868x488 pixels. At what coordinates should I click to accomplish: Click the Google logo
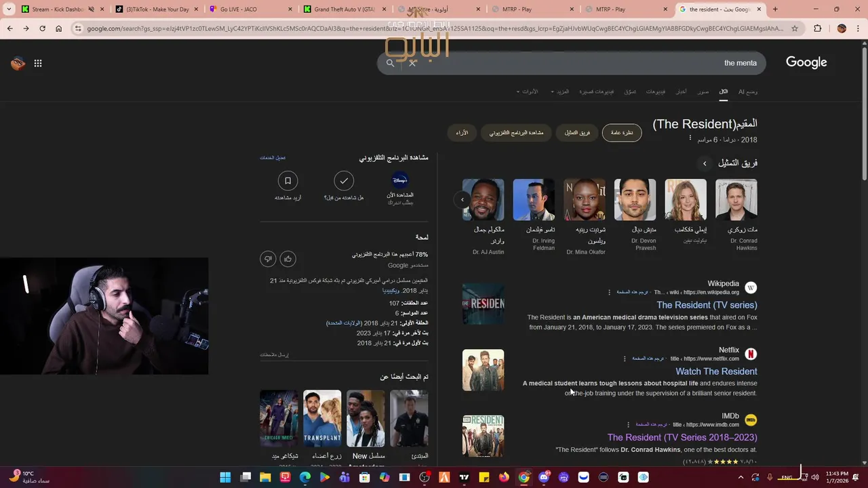(x=806, y=62)
